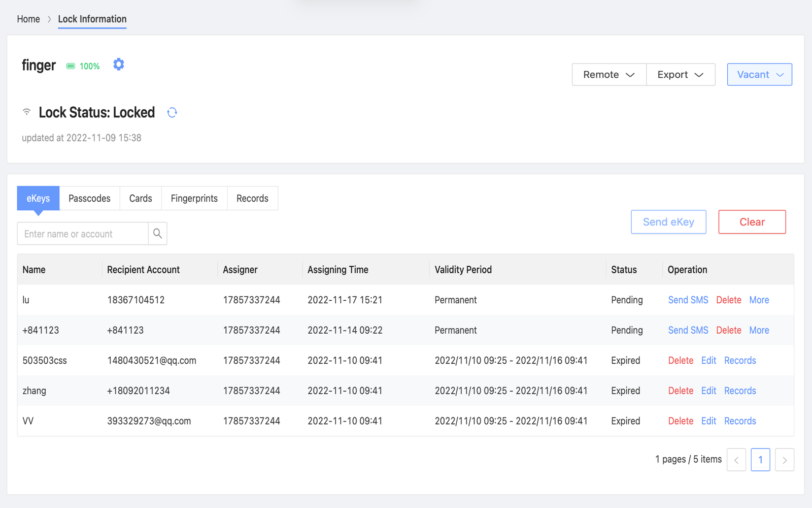
Task: Delete the VV eKey
Action: 681,421
